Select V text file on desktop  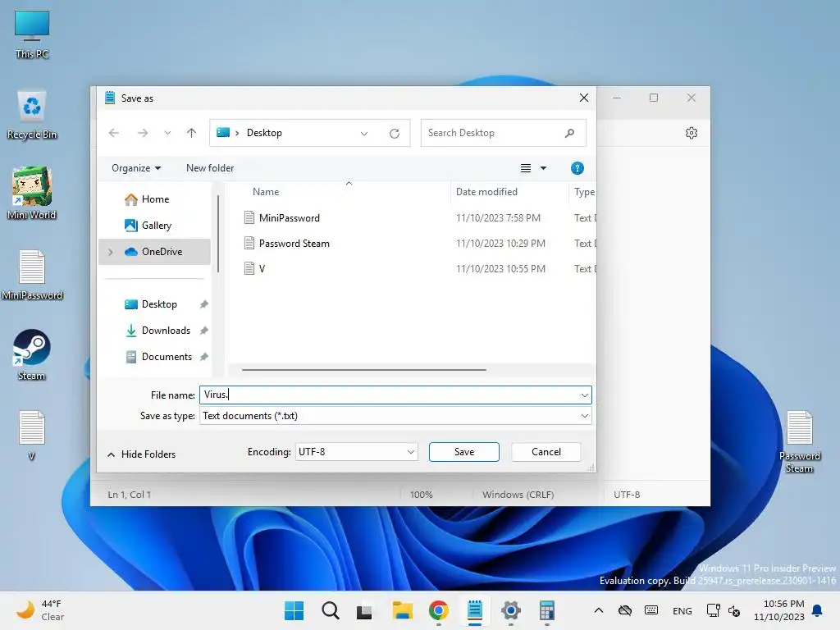point(32,435)
